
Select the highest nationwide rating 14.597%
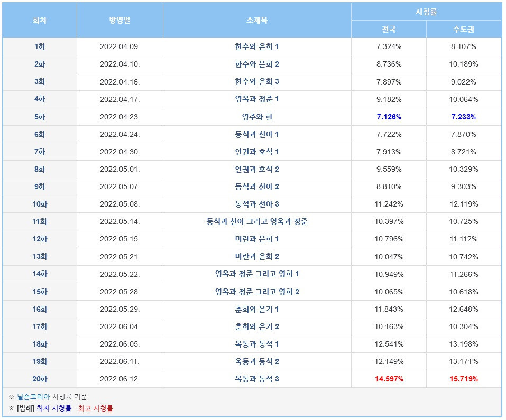click(x=389, y=379)
